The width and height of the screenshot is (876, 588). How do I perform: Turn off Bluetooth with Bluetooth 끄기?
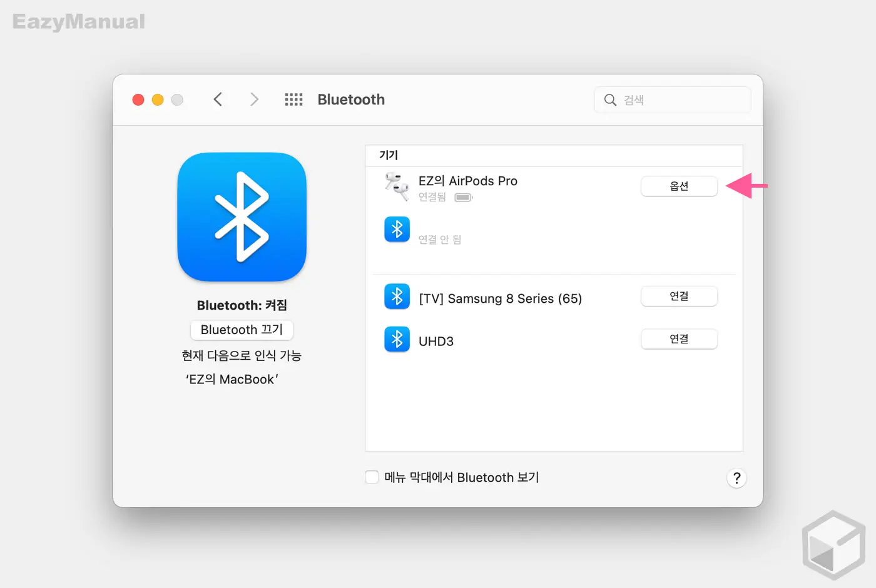(x=242, y=330)
